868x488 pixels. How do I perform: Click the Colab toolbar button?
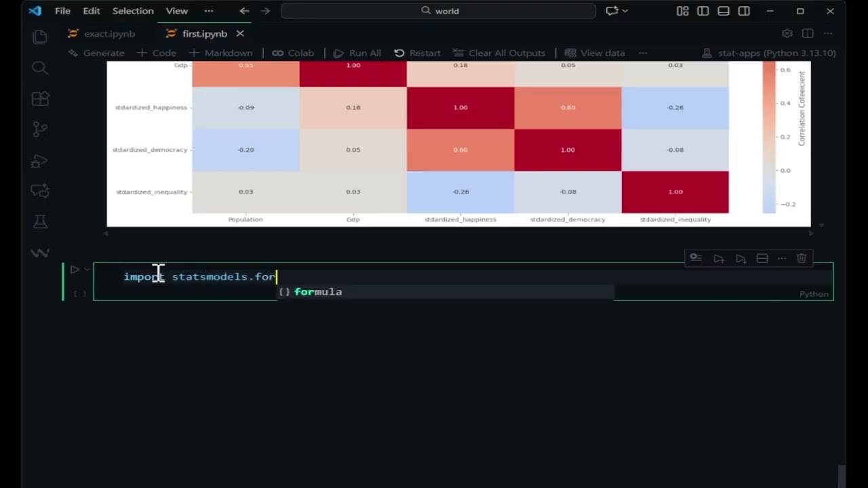click(293, 53)
